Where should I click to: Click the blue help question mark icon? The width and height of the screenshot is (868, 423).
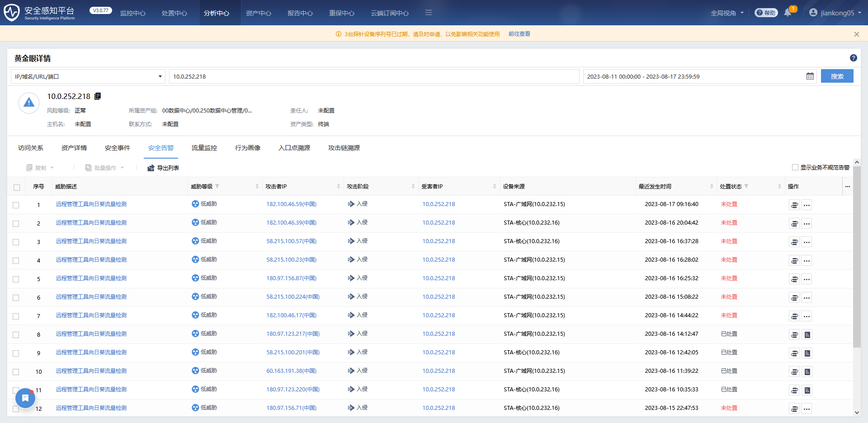click(x=854, y=58)
